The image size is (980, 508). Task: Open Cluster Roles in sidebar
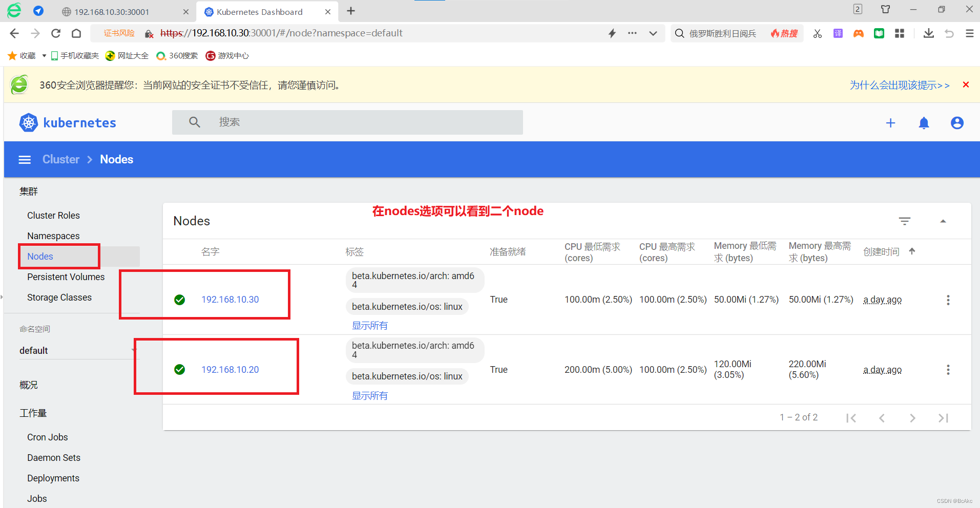pos(54,216)
